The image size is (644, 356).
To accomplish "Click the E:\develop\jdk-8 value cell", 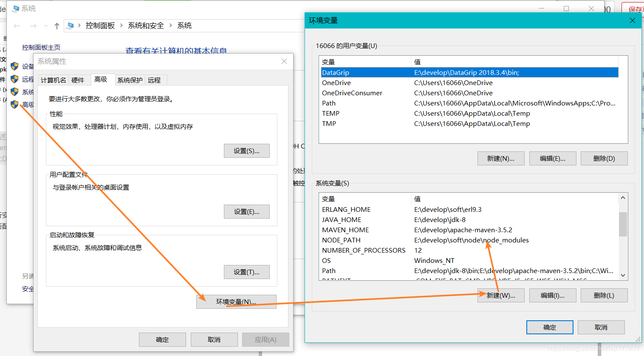I will pyautogui.click(x=440, y=220).
